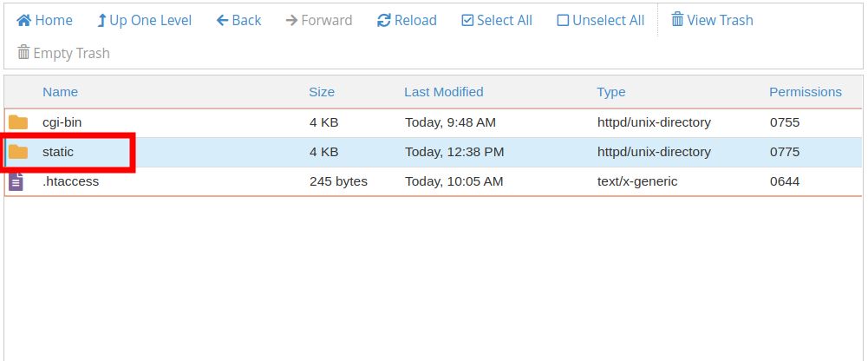Reload the file listing
868x361 pixels.
(x=407, y=21)
